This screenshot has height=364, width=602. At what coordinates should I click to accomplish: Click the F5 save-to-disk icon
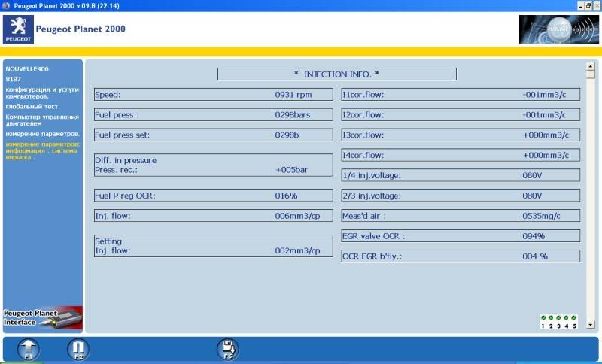(227, 349)
